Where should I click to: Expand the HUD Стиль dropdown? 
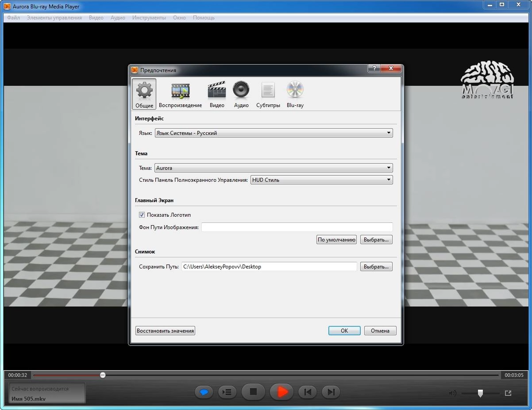[x=322, y=180]
